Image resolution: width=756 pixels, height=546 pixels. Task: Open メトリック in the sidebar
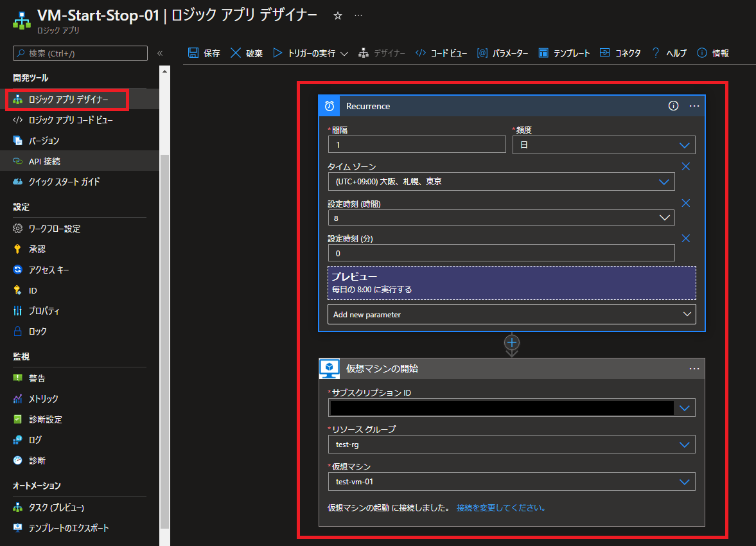coord(80,399)
